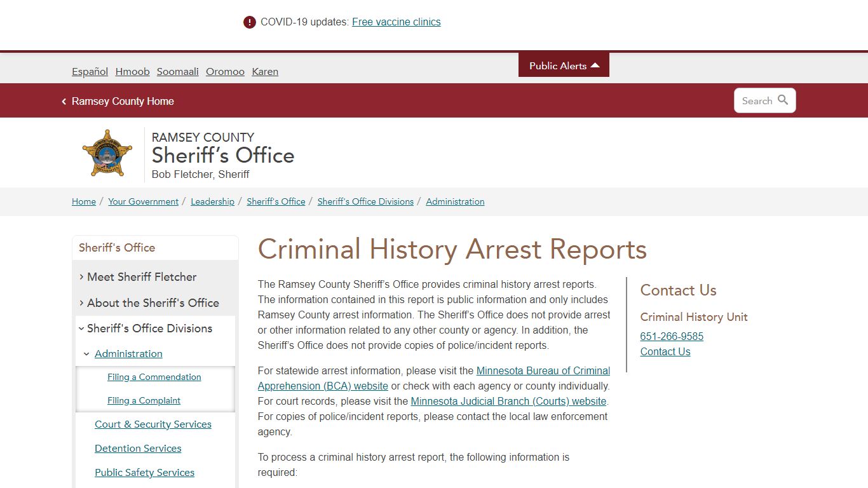Open Sheriff's Office Divisions menu item
868x488 pixels.
(x=150, y=329)
